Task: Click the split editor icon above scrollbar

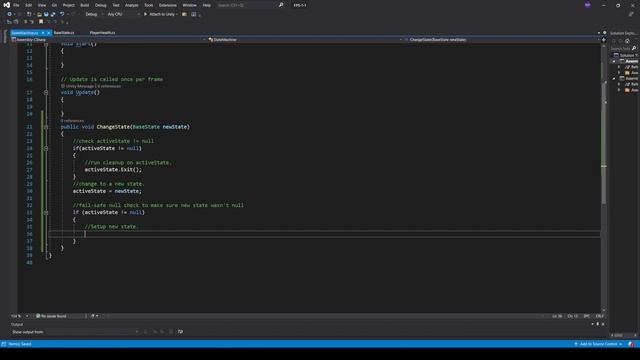Action: pyautogui.click(x=604, y=40)
